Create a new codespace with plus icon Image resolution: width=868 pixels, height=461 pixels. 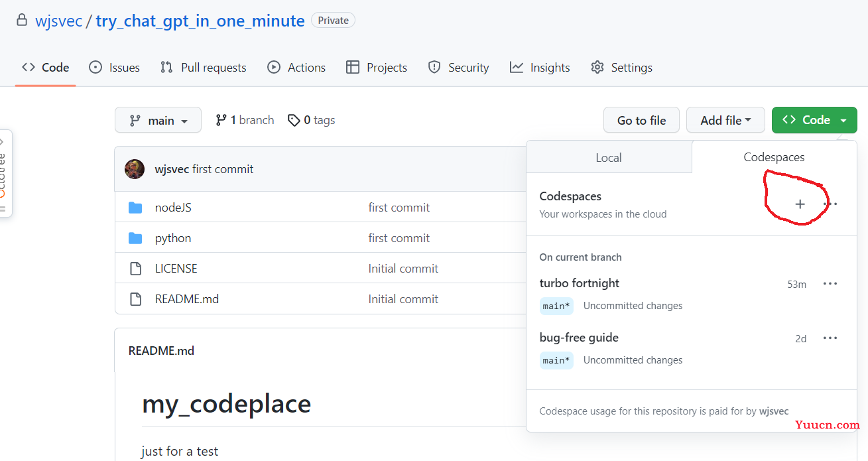[x=800, y=204]
